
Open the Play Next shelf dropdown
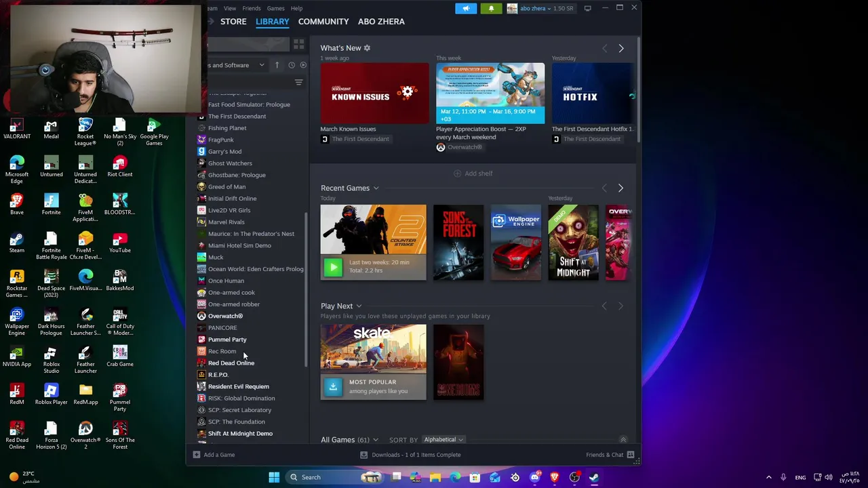pos(359,306)
